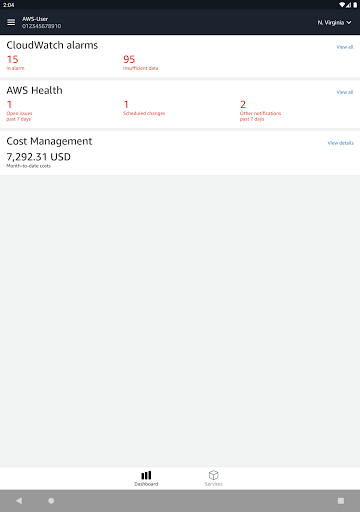Viewport: 360px width, 512px height.
Task: Switch to the Services tab label
Action: coord(213,484)
